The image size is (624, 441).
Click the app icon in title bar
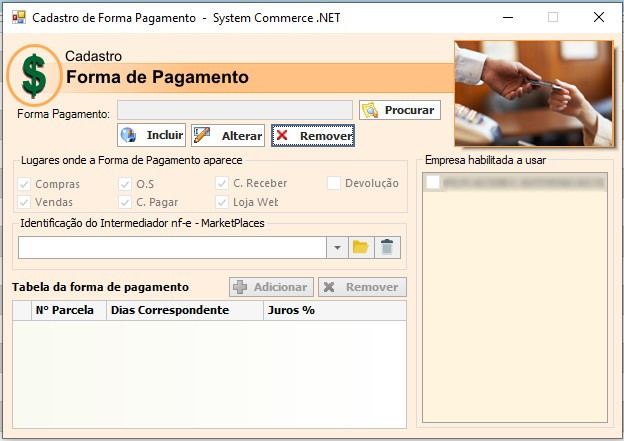click(x=19, y=18)
